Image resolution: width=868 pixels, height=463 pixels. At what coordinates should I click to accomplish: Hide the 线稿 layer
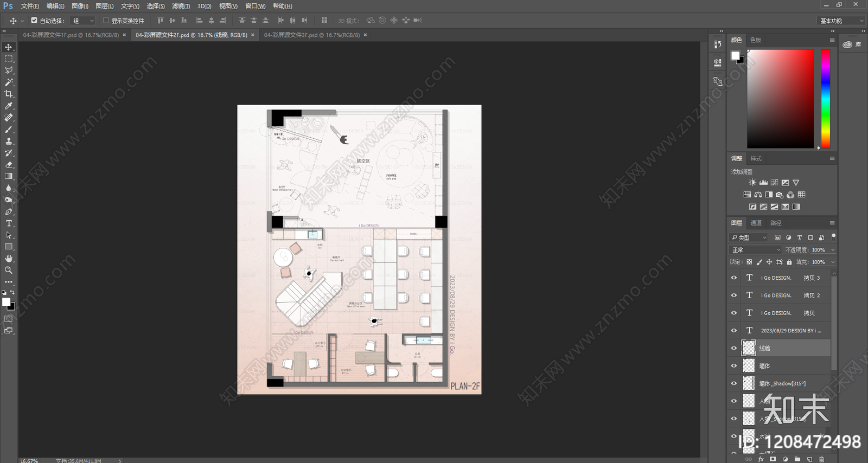click(734, 348)
